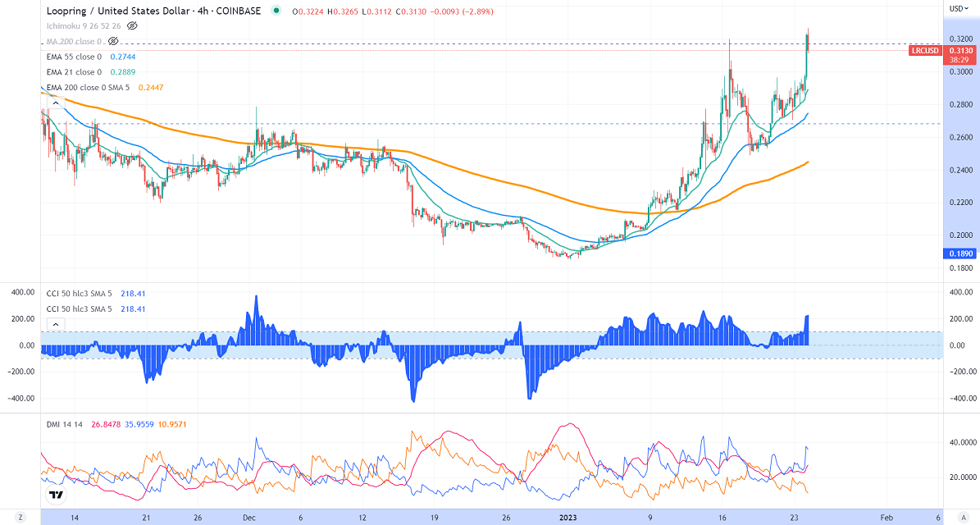Toggle Ichimoku indicator visibility eye icon
Viewport: 980px width, 525px height.
click(x=132, y=25)
